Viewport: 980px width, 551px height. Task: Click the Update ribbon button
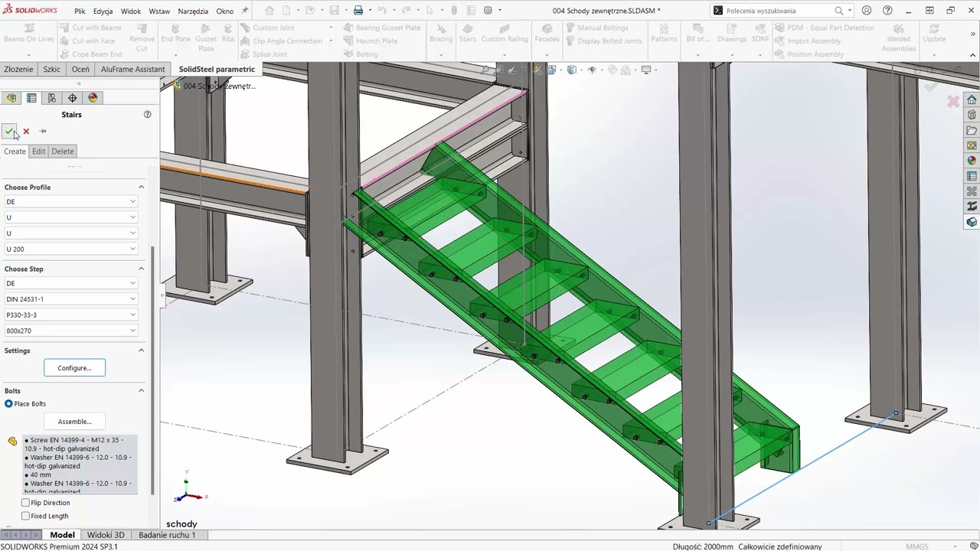point(934,34)
